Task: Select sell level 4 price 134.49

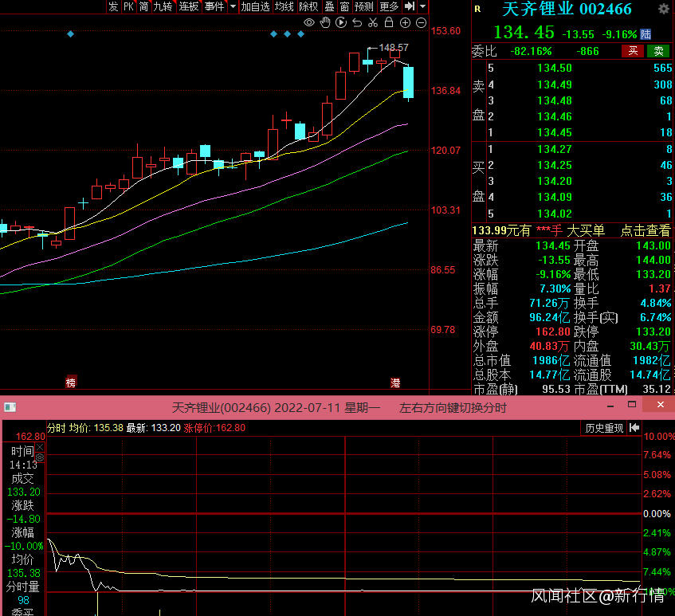Action: pyautogui.click(x=555, y=84)
